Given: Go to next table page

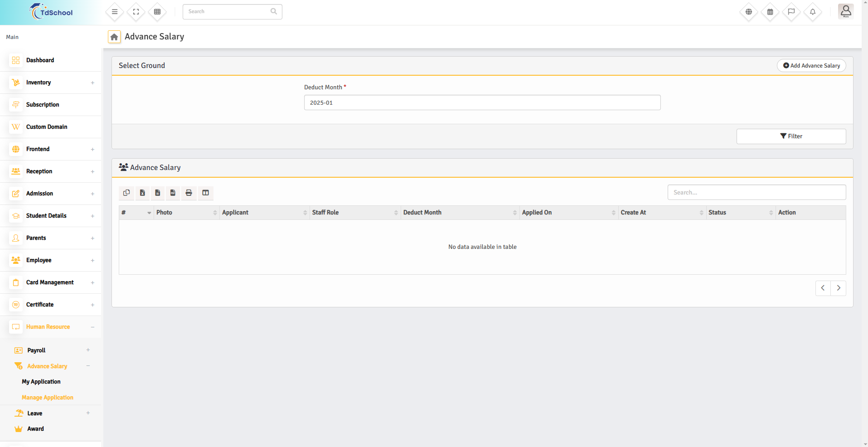Looking at the screenshot, I should pyautogui.click(x=838, y=288).
